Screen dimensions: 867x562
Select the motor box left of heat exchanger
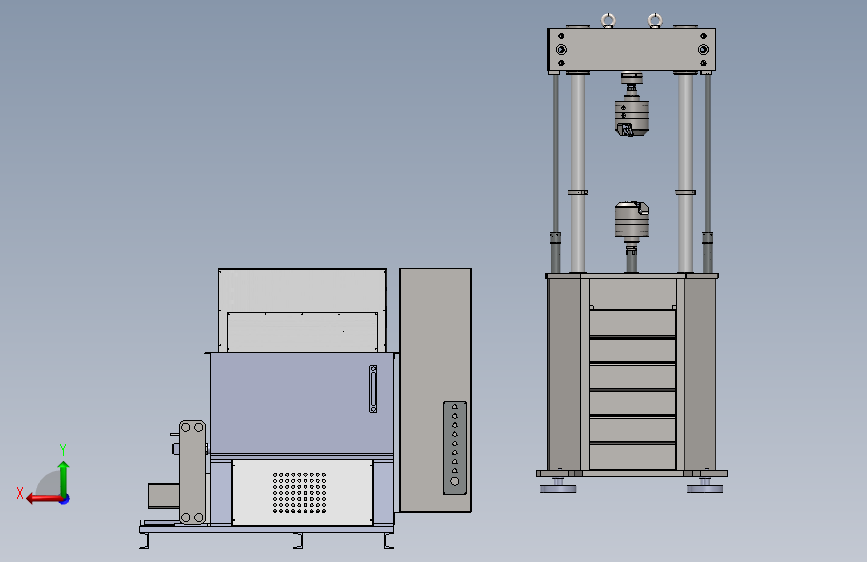pyautogui.click(x=164, y=495)
